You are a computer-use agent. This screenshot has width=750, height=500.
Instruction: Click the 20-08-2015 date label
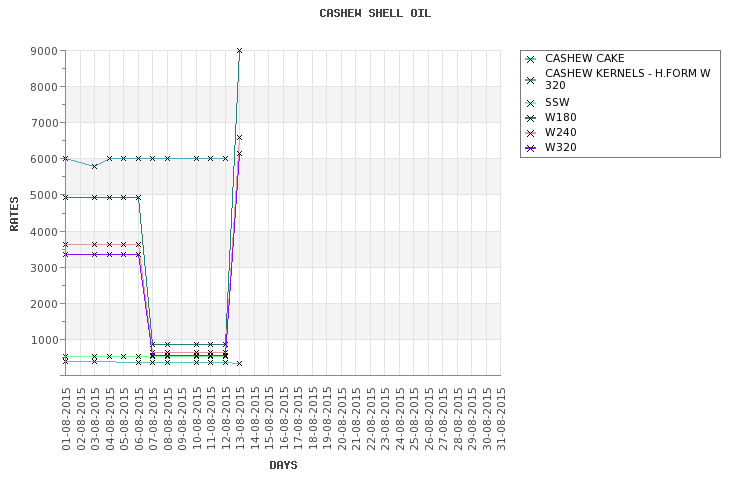point(342,419)
